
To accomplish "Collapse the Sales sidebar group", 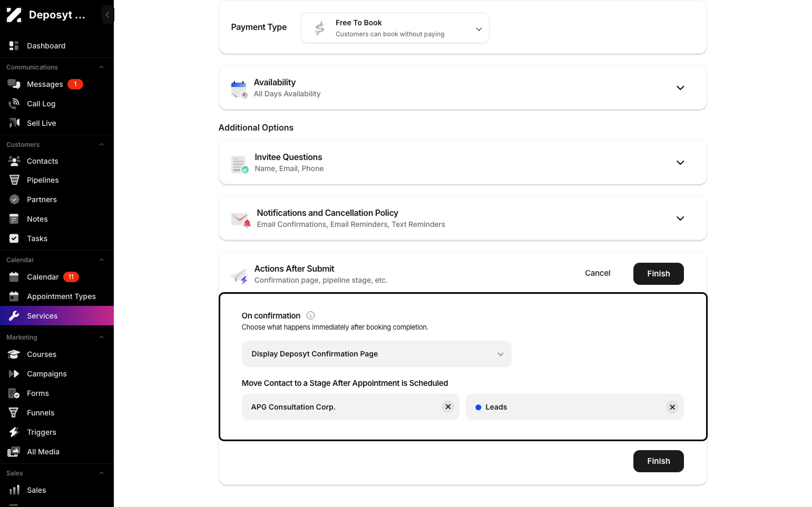I will click(x=102, y=473).
